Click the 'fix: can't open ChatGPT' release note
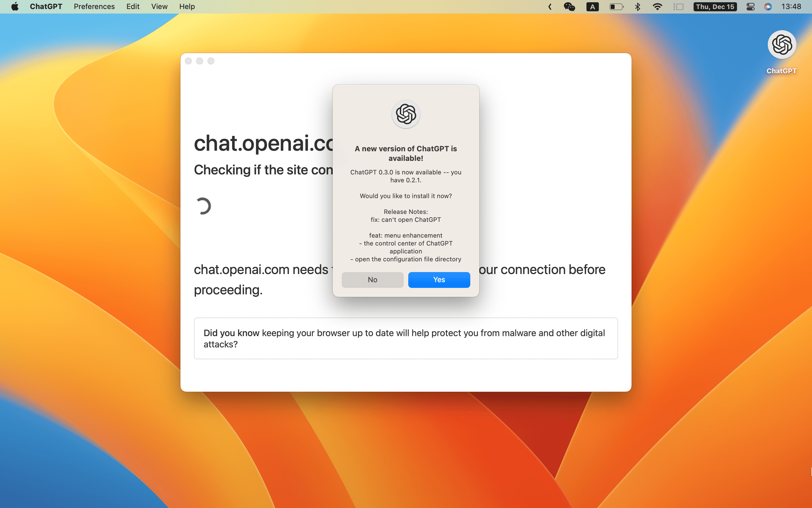The image size is (812, 508). [x=406, y=220]
